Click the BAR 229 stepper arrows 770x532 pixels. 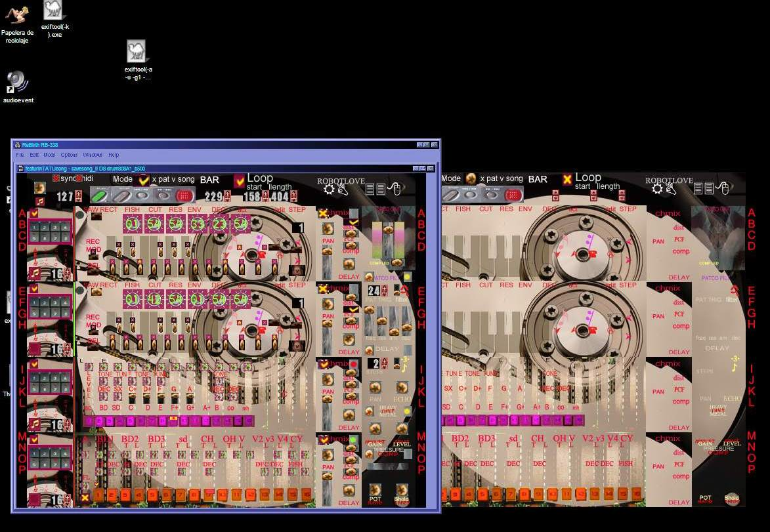pos(227,196)
